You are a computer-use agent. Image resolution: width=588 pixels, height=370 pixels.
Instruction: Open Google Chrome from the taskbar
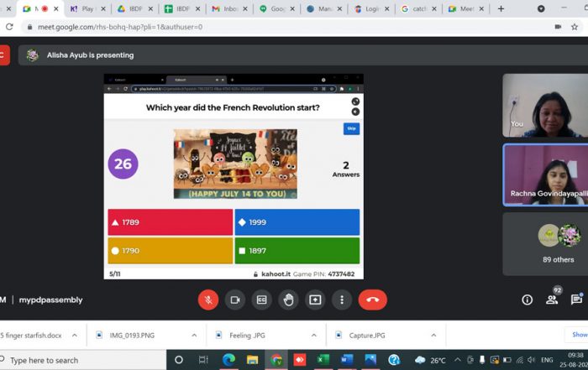coord(276,360)
